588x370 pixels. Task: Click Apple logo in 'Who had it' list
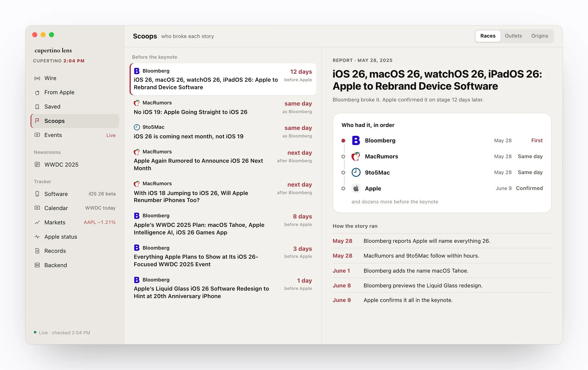click(x=356, y=188)
